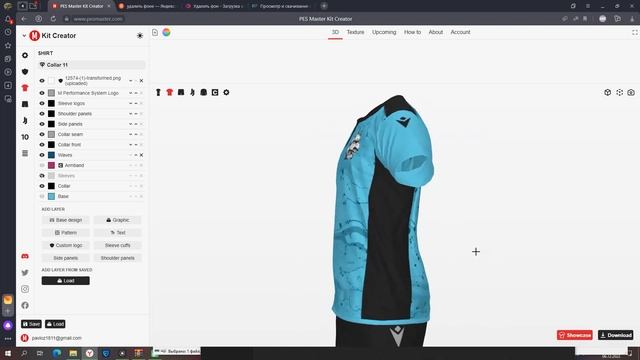Click Load under Add Layer From Saved

click(66, 281)
